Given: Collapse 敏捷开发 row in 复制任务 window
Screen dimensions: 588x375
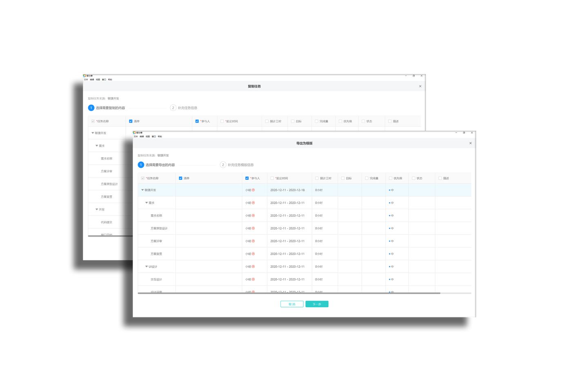Looking at the screenshot, I should pyautogui.click(x=93, y=133).
